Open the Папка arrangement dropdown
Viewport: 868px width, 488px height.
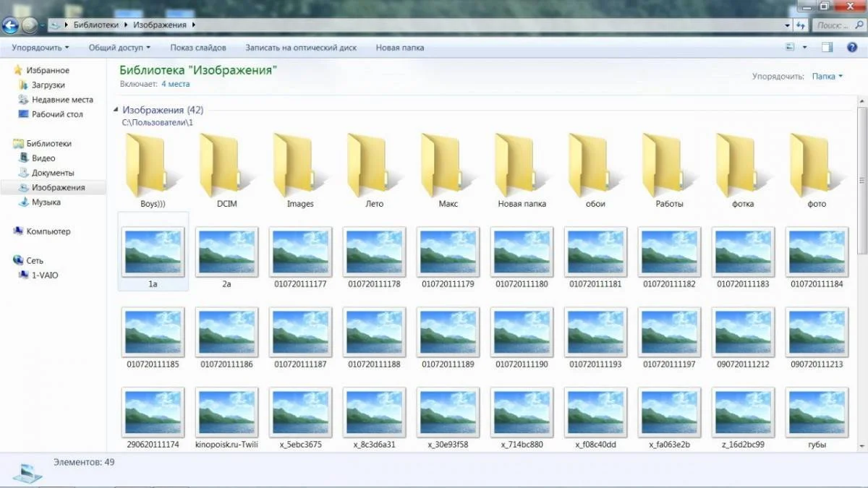(827, 76)
